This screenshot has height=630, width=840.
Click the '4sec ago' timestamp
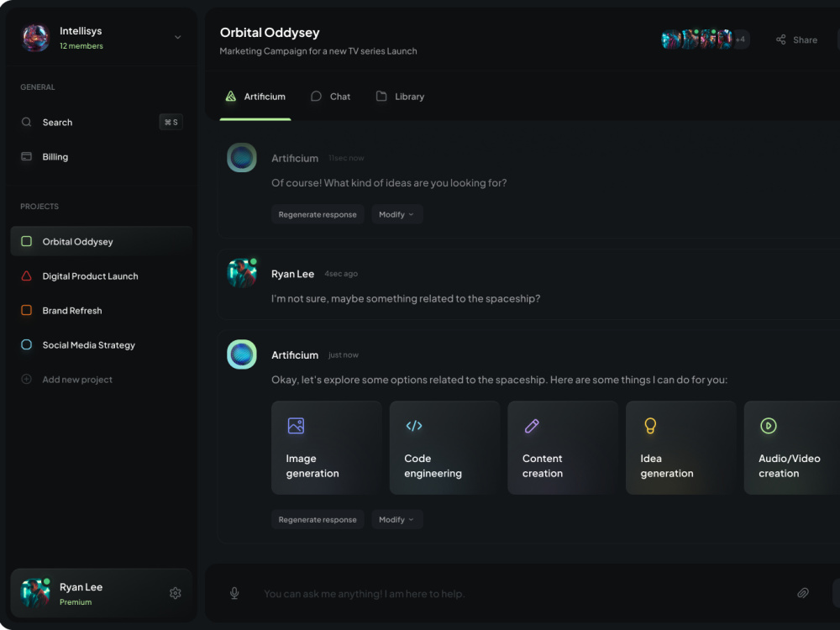pos(341,274)
